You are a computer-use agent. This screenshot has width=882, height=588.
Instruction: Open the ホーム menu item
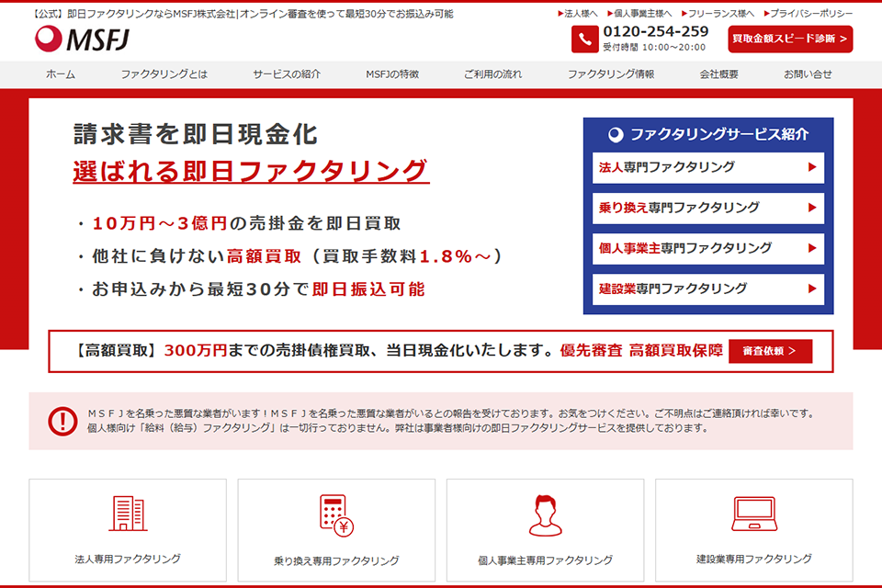point(61,74)
